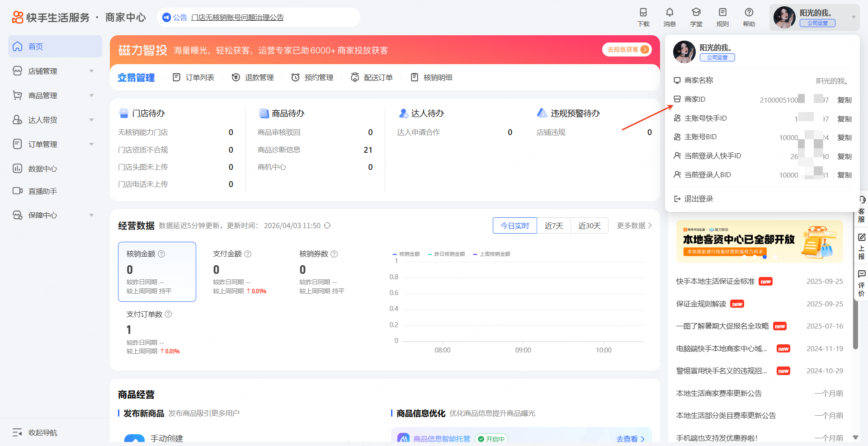Click the refresh icon beside update time

pyautogui.click(x=327, y=225)
